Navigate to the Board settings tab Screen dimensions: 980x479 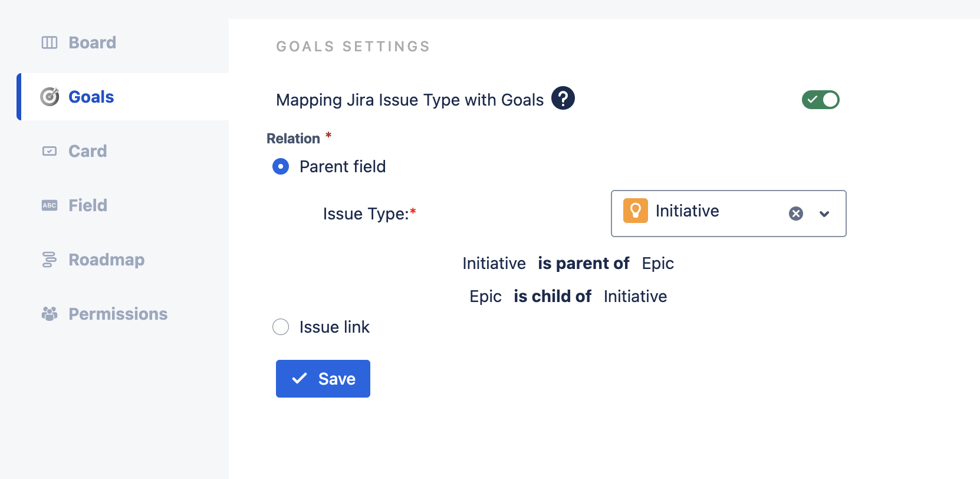click(x=92, y=42)
